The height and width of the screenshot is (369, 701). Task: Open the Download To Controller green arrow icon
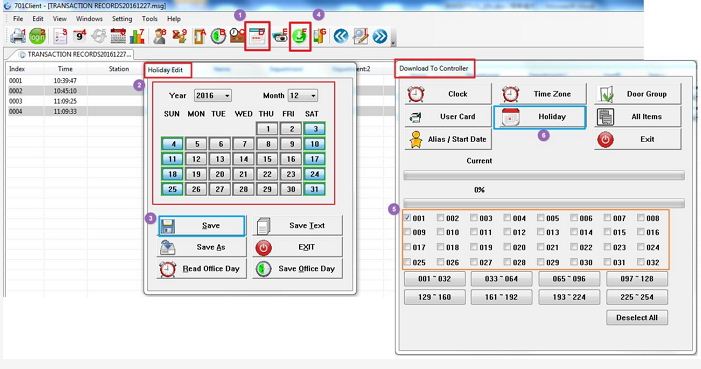(x=300, y=36)
